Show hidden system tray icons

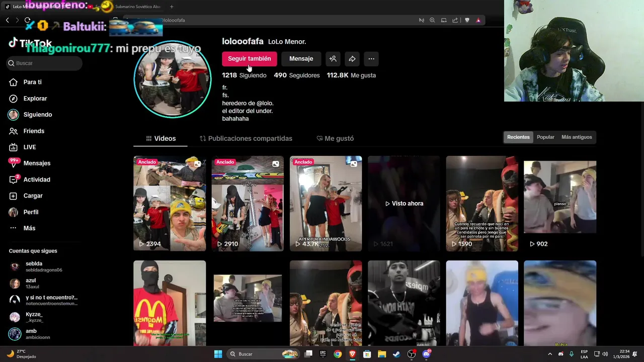click(x=549, y=354)
